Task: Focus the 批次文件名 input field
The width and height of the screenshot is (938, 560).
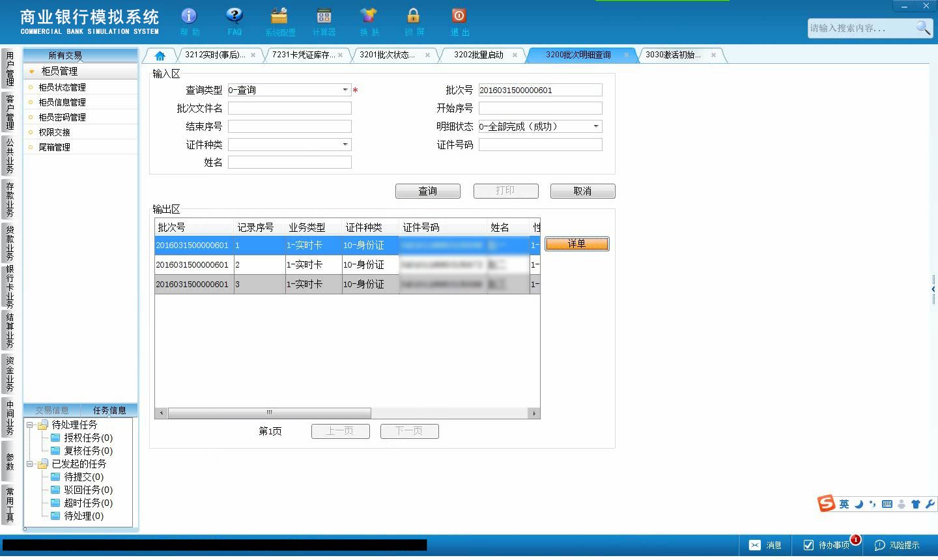Action: tap(289, 108)
